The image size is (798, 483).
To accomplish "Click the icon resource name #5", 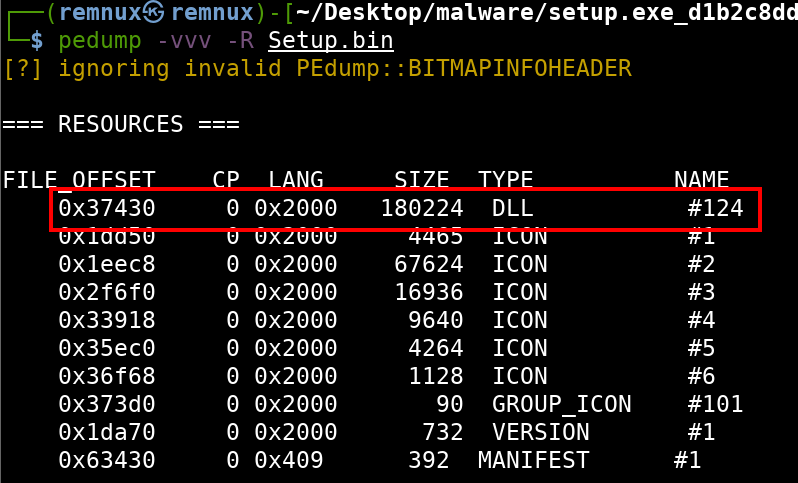I will (x=702, y=348).
